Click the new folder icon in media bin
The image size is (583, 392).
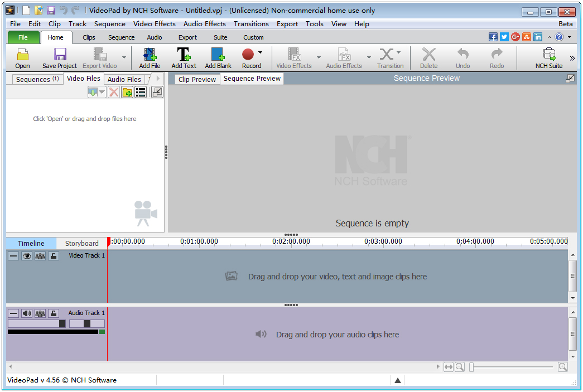click(127, 92)
